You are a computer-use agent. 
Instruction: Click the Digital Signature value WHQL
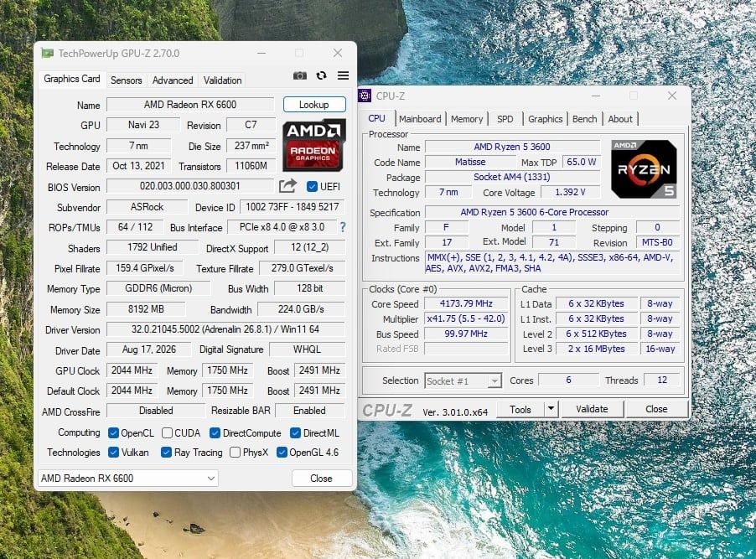(307, 349)
